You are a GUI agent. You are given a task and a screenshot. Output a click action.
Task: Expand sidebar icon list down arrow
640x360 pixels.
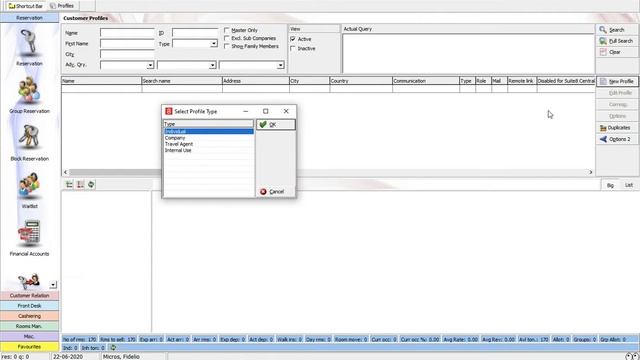pos(53,284)
